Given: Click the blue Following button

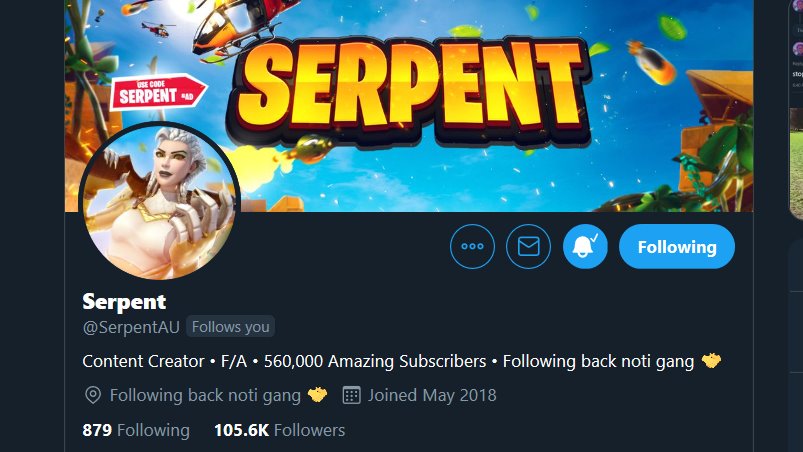Looking at the screenshot, I should point(677,247).
